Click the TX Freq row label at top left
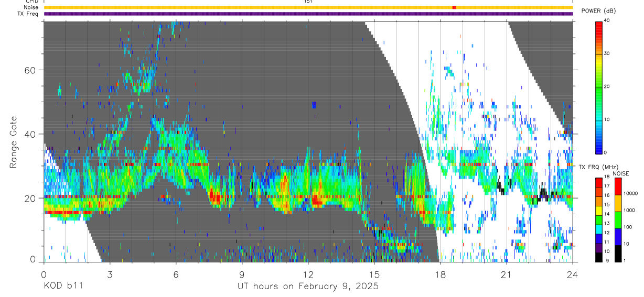 pyautogui.click(x=28, y=14)
